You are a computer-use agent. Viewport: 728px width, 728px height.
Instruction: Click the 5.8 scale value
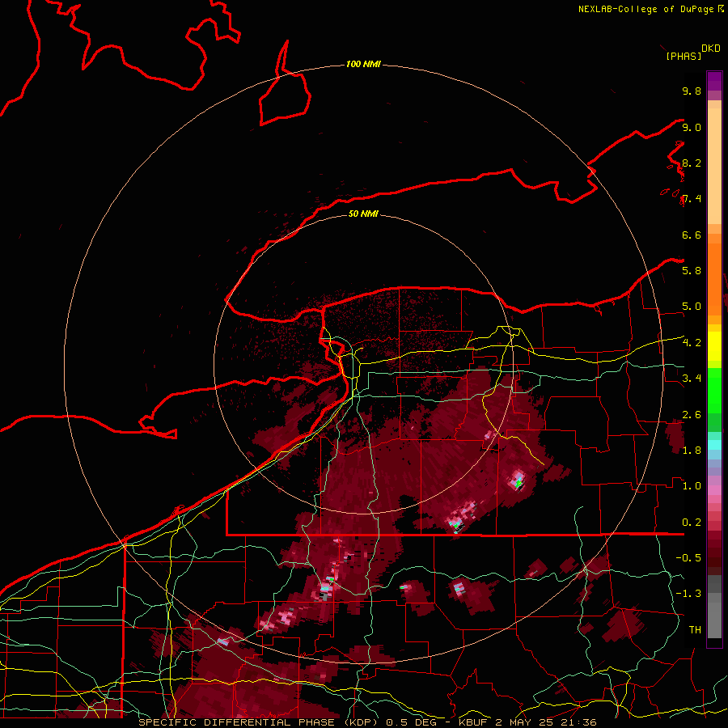pyautogui.click(x=692, y=271)
